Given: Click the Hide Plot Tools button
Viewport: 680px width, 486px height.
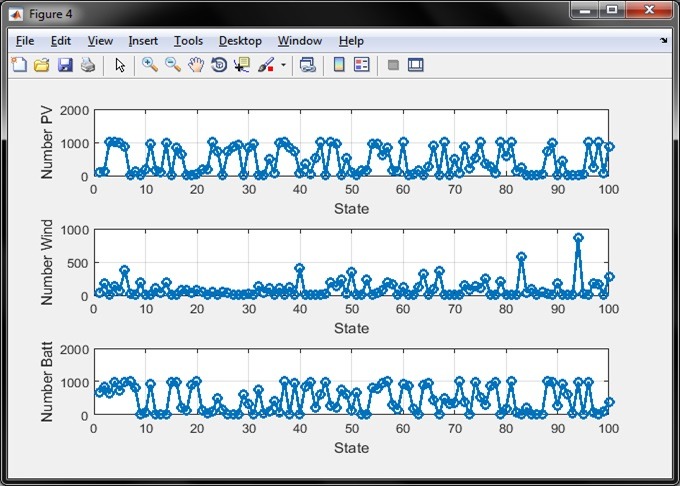Looking at the screenshot, I should (393, 65).
